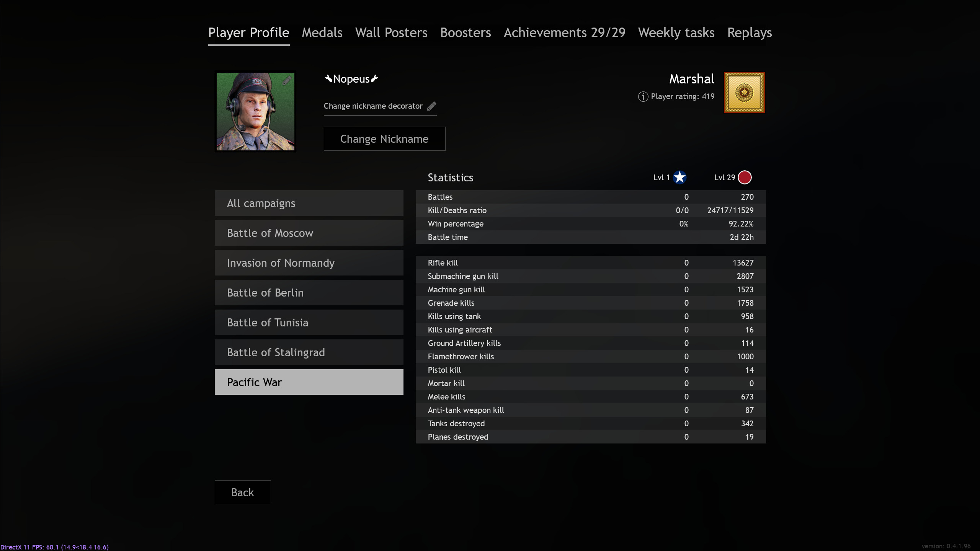Image resolution: width=980 pixels, height=551 pixels.
Task: Click the pencil icon on avatar portrait
Action: point(287,80)
